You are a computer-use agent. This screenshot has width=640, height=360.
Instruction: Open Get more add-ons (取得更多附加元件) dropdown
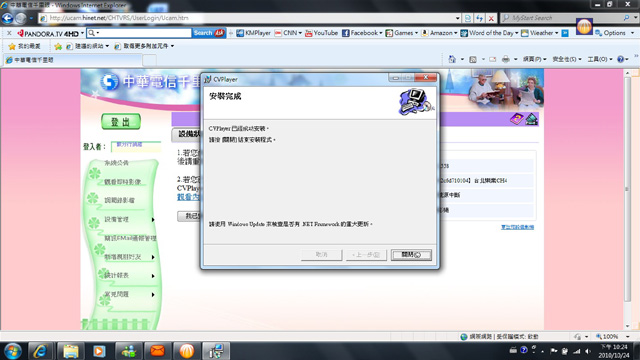(x=144, y=46)
